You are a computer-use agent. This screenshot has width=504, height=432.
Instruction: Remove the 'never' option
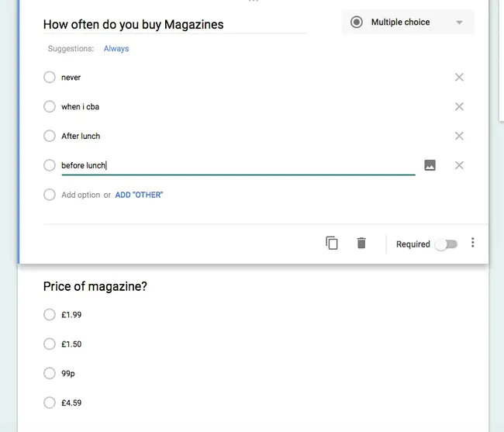tap(459, 78)
